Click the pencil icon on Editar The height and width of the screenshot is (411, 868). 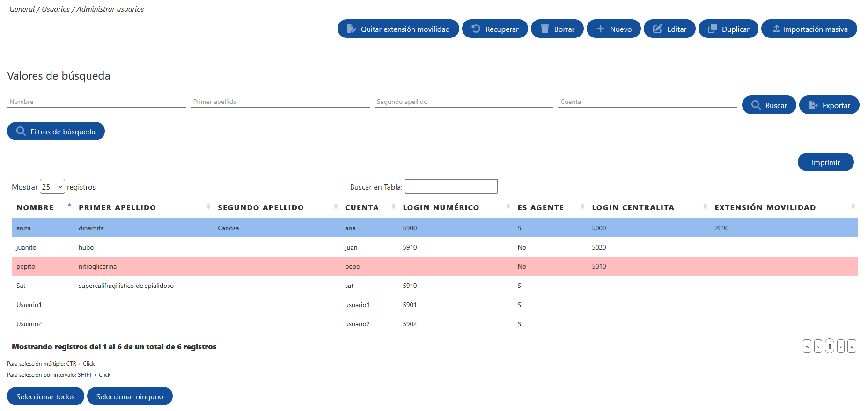(x=658, y=29)
